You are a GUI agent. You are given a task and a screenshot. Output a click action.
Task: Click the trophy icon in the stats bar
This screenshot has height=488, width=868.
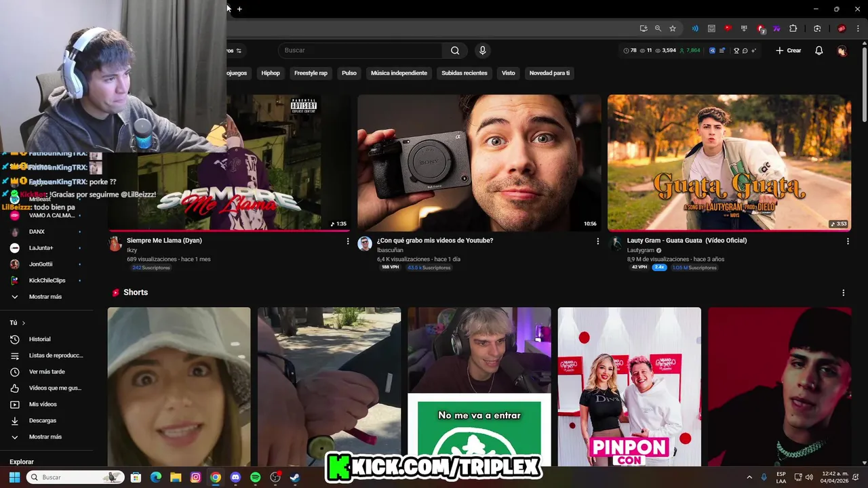tap(736, 51)
